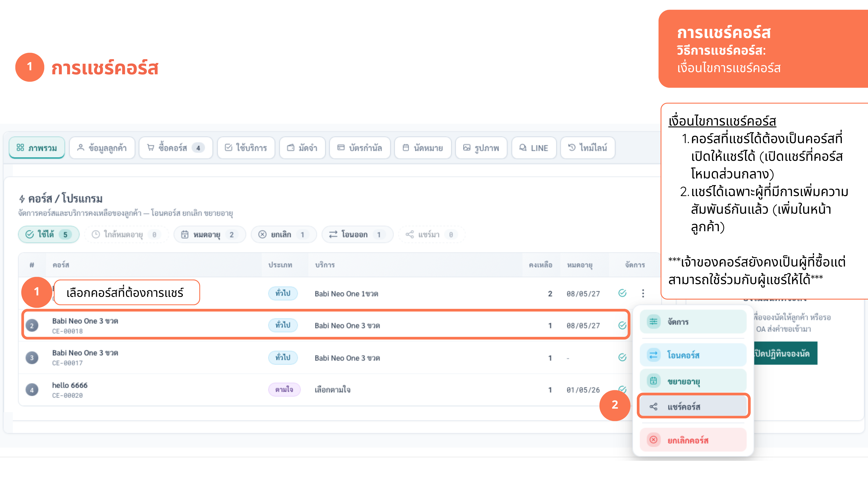Image resolution: width=868 pixels, height=488 pixels.
Task: Click the green check icon in the CE-00018 row
Action: point(622,325)
